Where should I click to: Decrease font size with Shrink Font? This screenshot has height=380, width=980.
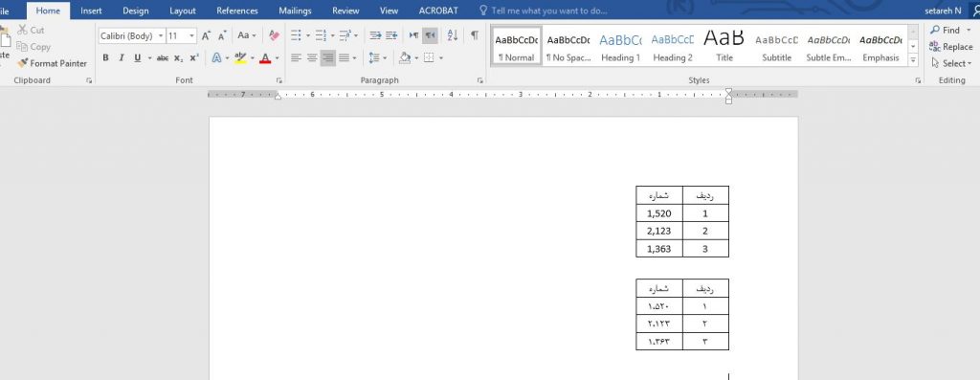tap(222, 35)
